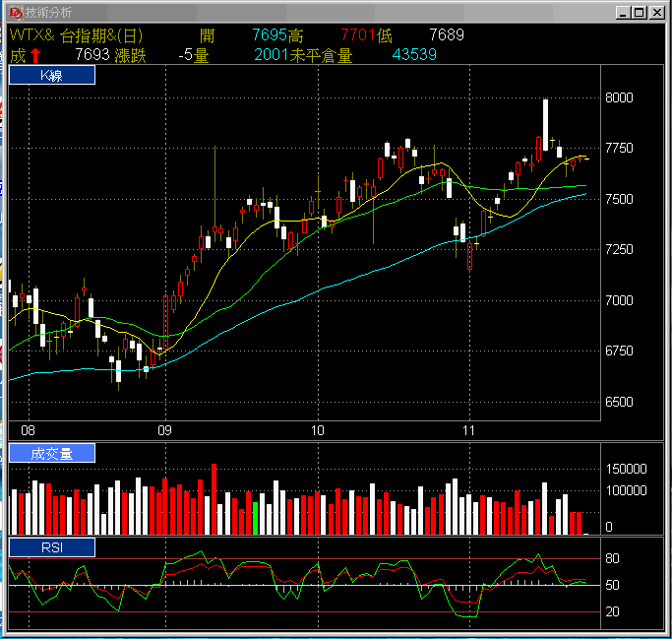Click the opening price value 7695
The height and width of the screenshot is (639, 672).
pos(270,34)
